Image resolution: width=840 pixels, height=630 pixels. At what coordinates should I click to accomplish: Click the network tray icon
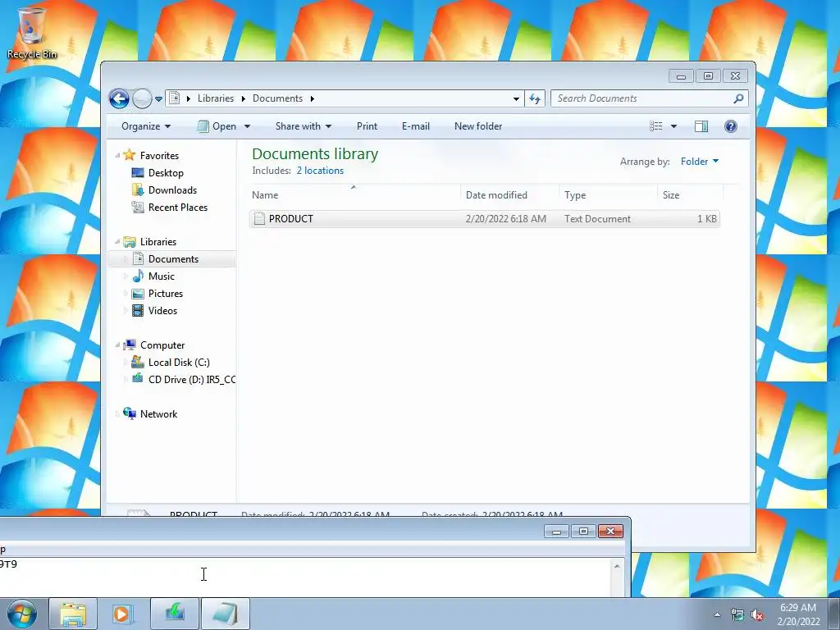tap(737, 615)
